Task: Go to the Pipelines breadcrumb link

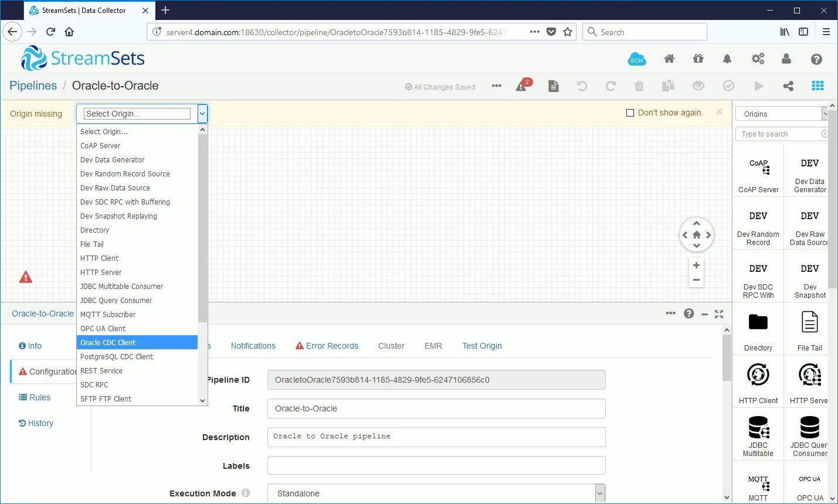Action: click(33, 86)
